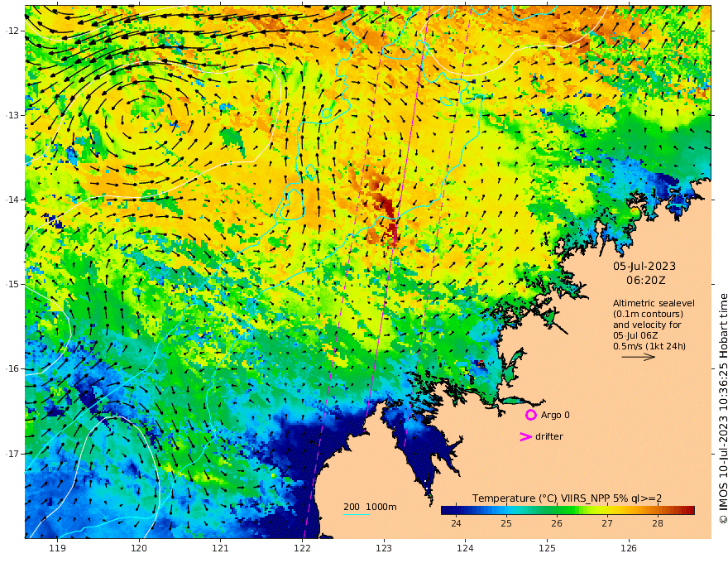Click the 0.5m/s velocity scale arrow
Screen dimensions: 728x563
(639, 357)
